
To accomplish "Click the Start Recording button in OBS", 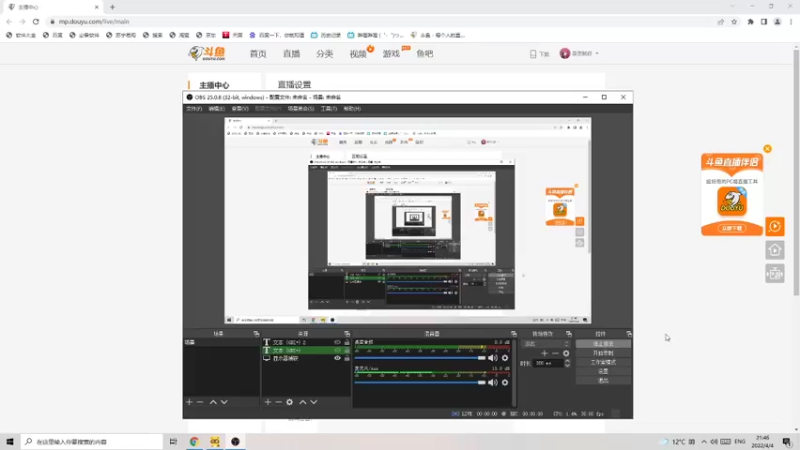I will pos(603,353).
